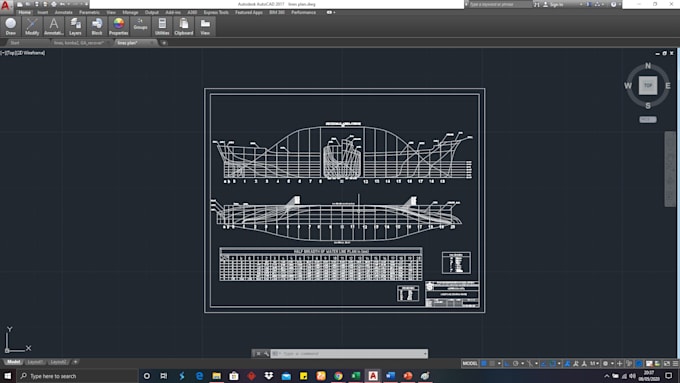Expand the Annotation ribbon panel
Image resolution: width=680 pixels, height=383 pixels.
53,26
